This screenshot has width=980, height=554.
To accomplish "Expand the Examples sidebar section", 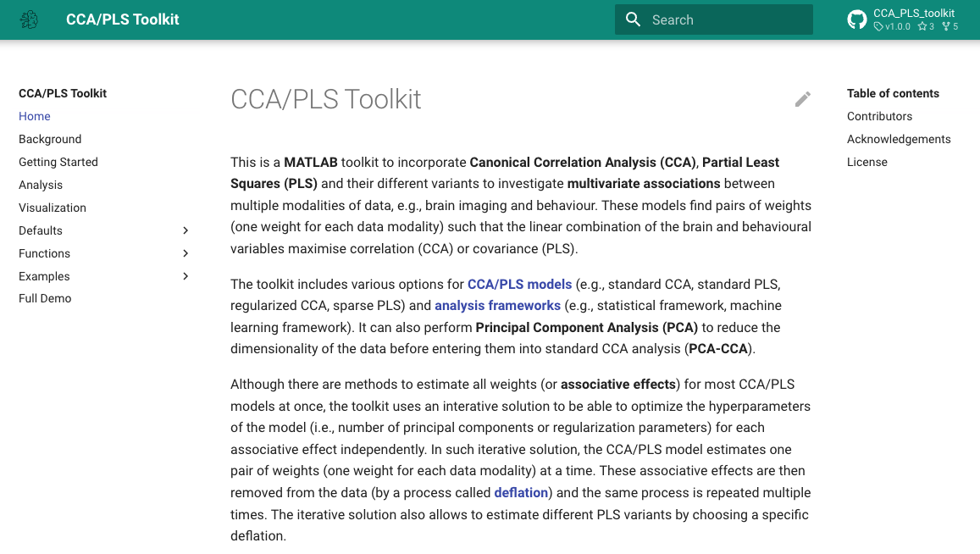I will click(185, 276).
